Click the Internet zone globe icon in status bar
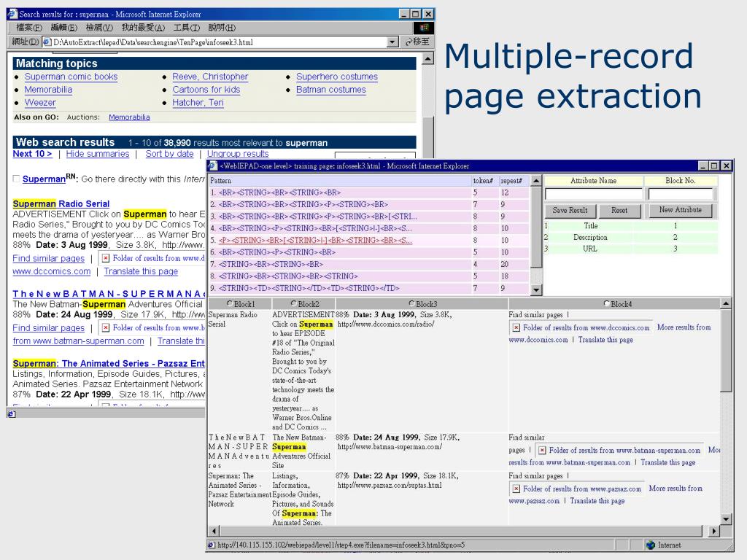 [x=651, y=545]
